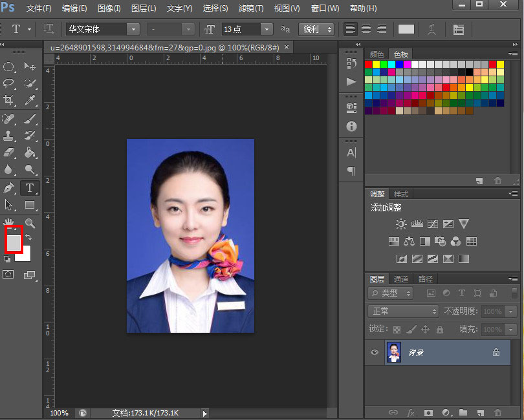Click the 背景 layer thumbnail
524x420 pixels.
(393, 352)
